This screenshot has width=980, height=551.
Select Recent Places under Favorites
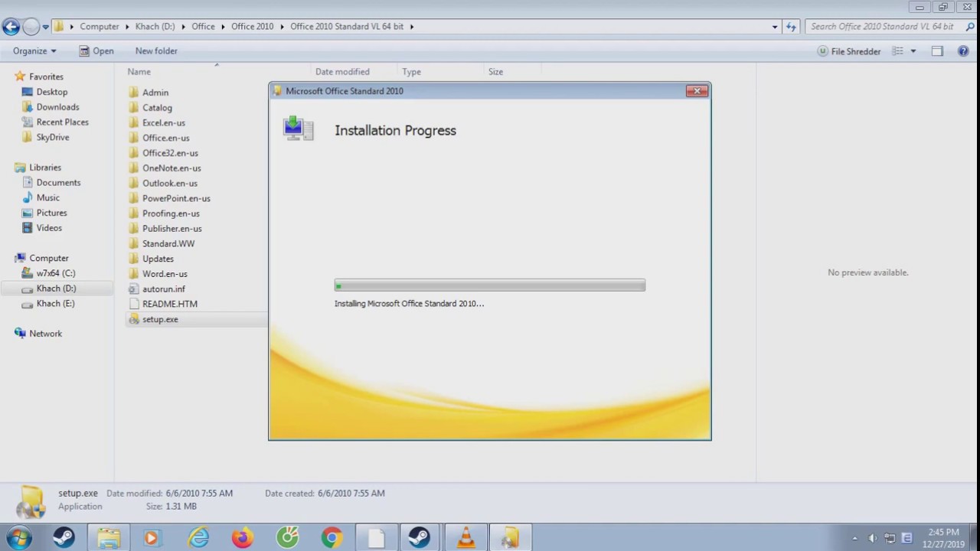pyautogui.click(x=62, y=122)
